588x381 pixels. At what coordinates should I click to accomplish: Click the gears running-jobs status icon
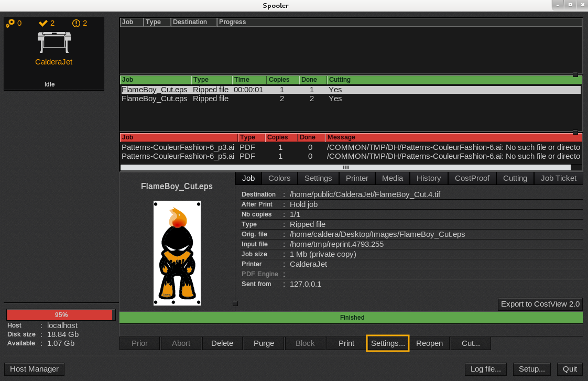click(10, 23)
